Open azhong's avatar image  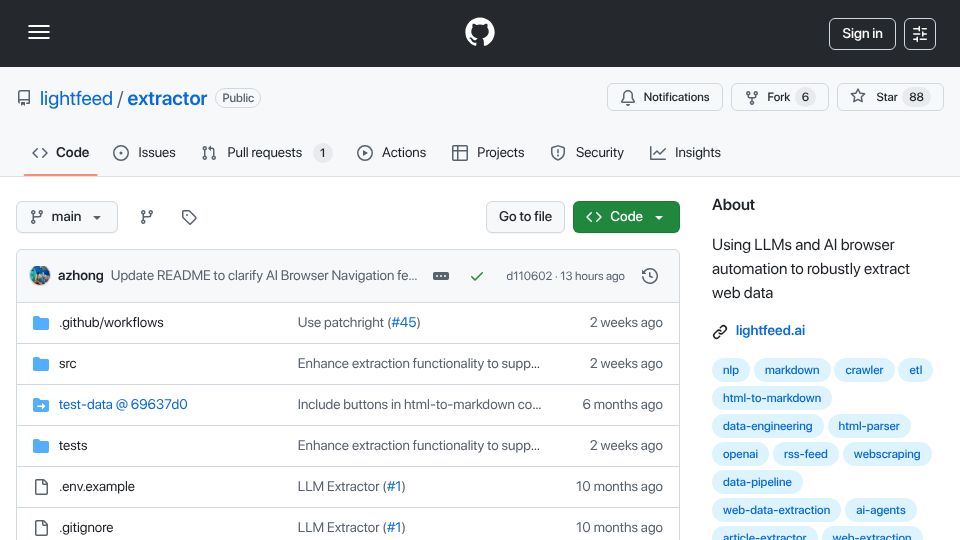pyautogui.click(x=40, y=276)
